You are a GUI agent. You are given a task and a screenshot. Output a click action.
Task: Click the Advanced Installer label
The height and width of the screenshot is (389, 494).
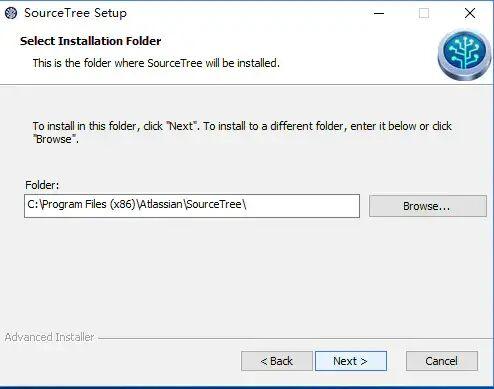(49, 337)
